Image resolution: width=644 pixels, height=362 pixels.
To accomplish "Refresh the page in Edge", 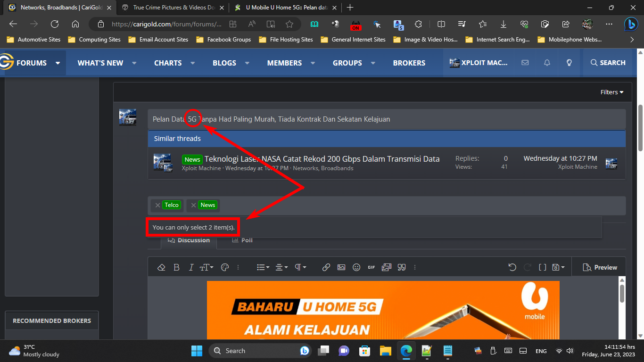I will (x=55, y=24).
